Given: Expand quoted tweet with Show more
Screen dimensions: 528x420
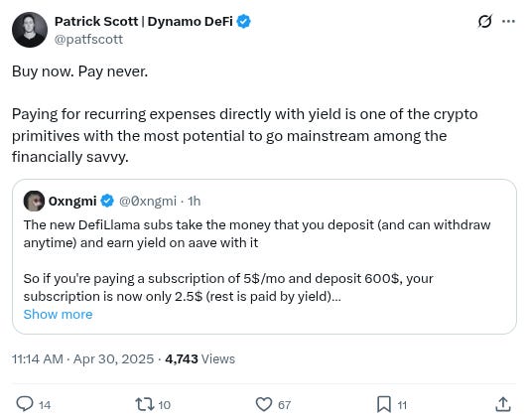Looking at the screenshot, I should coord(58,314).
